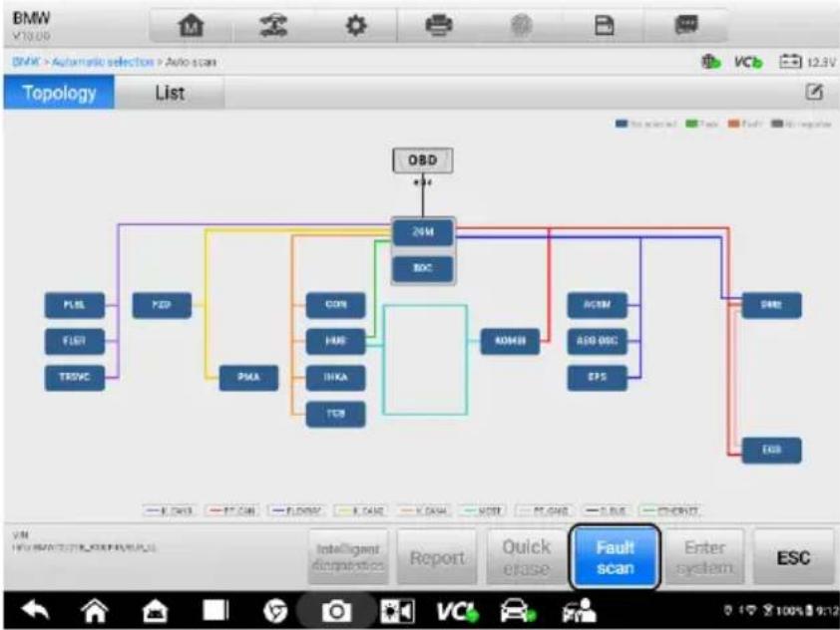Click the globe network status icon
The width and height of the screenshot is (840, 630).
(x=711, y=62)
